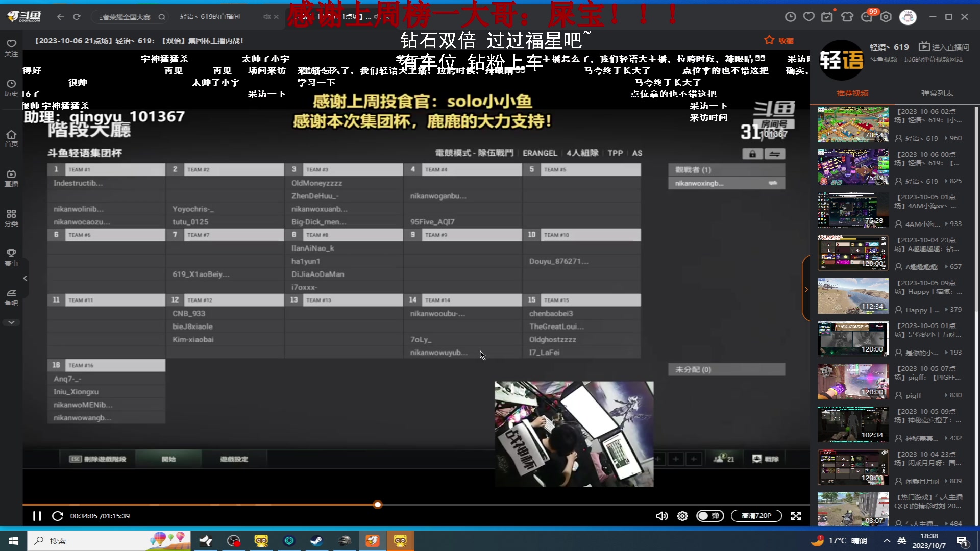Viewport: 980px width, 551px height.
Task: Open Follow (关注) in left sidebar
Action: [11, 48]
